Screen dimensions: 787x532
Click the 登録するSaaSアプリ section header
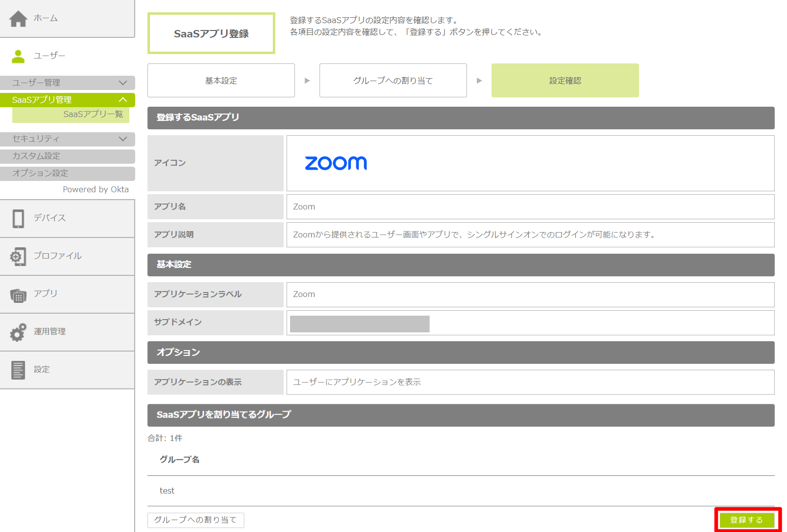pyautogui.click(x=461, y=118)
